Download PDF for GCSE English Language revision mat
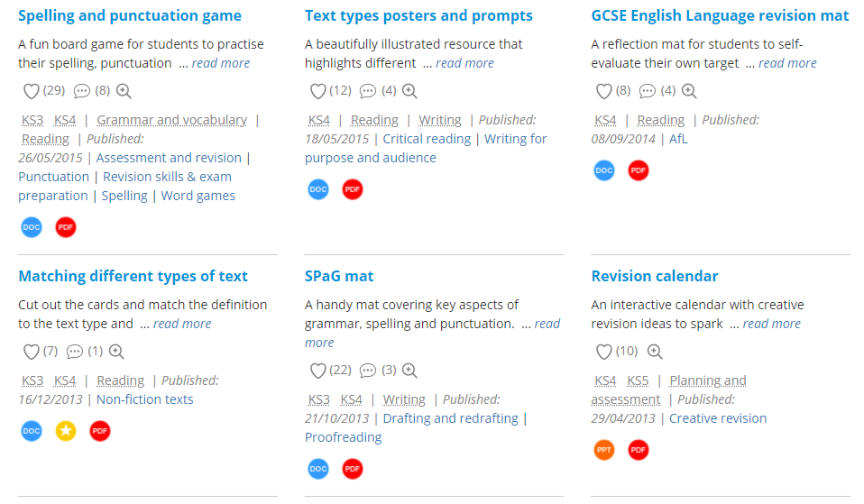The height and width of the screenshot is (504, 864). tap(639, 170)
